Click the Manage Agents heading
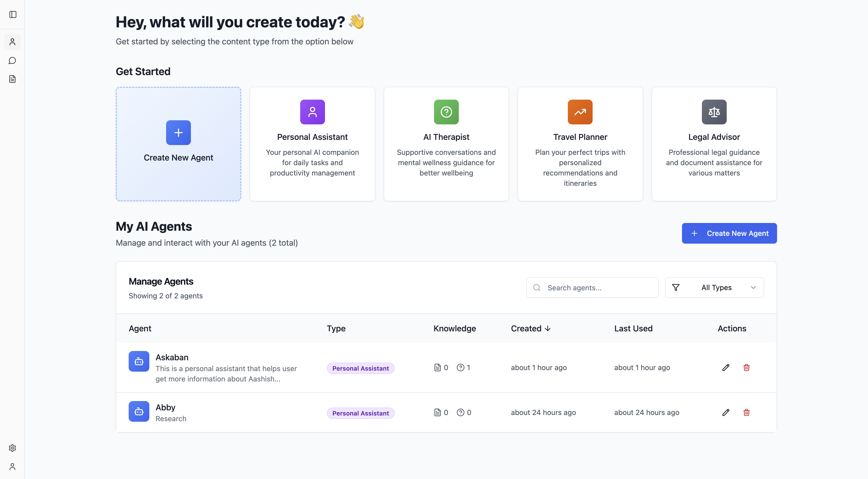Screen dimensions: 868x479 (161, 281)
